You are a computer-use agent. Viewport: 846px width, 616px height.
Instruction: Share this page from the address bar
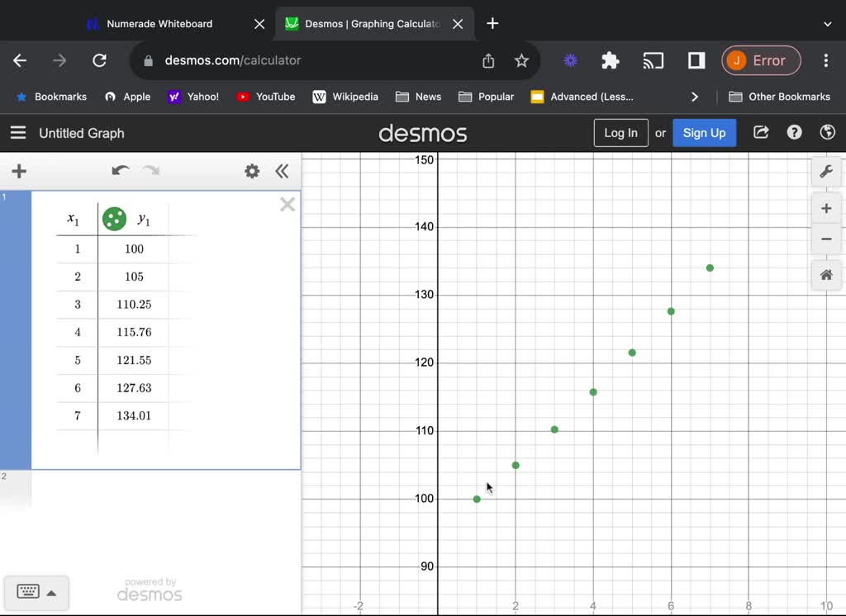[x=488, y=60]
